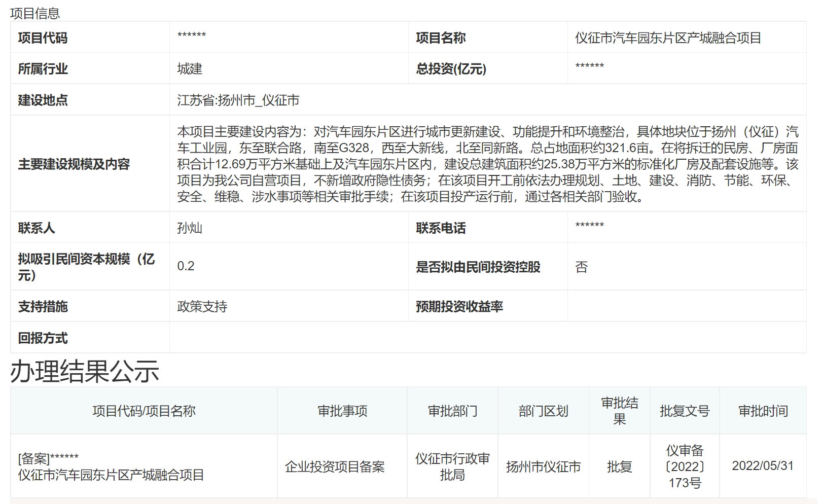Select the 总投资(亿元) label
822x504 pixels.
click(x=451, y=69)
